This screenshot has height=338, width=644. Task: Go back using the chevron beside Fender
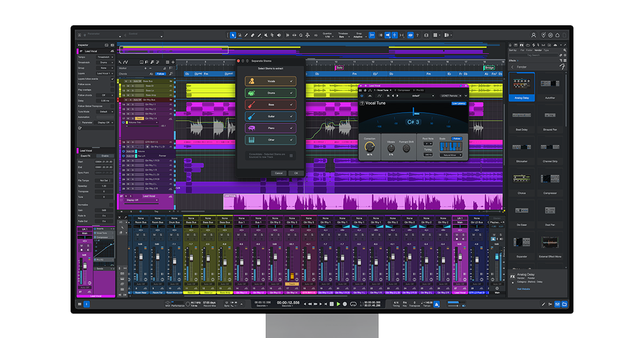513,67
